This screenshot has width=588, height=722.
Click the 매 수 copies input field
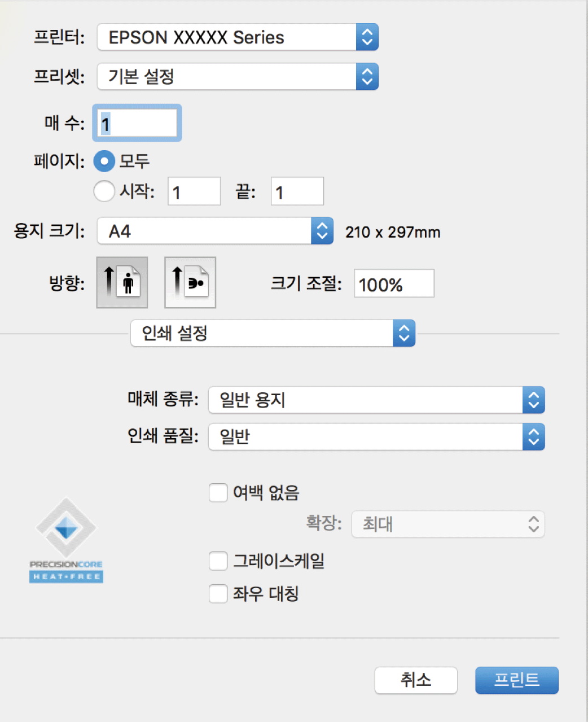[137, 123]
